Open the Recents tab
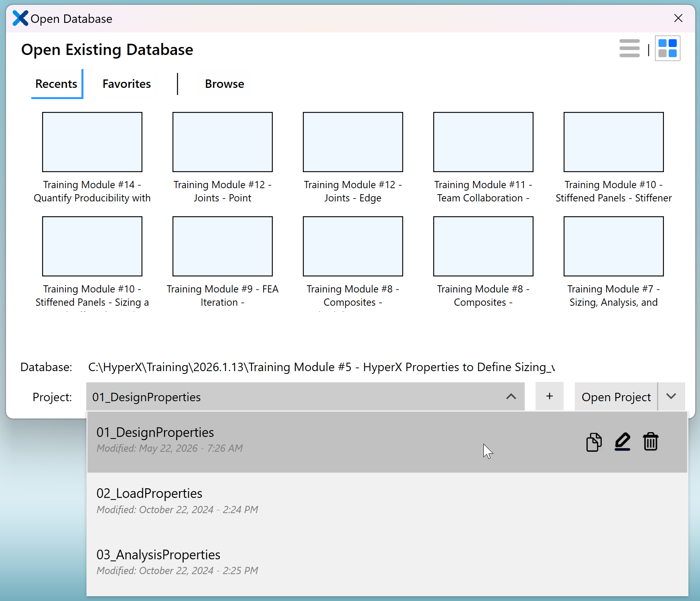Image resolution: width=700 pixels, height=601 pixels. 57,83
